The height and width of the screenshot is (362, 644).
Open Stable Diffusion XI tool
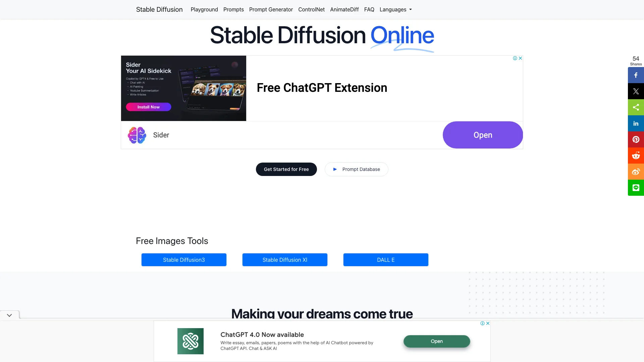click(285, 259)
